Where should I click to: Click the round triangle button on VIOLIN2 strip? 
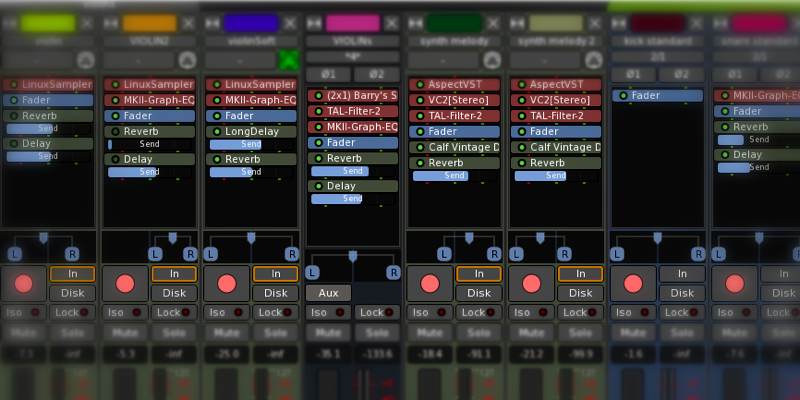coord(187,60)
